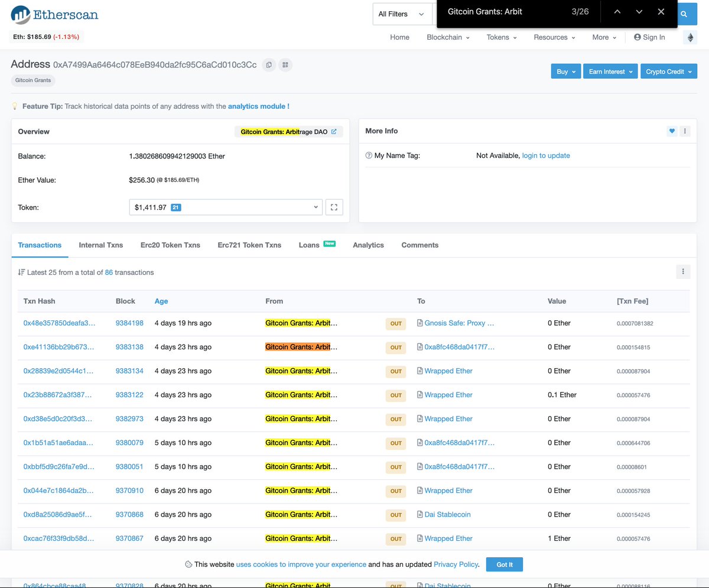Image resolution: width=709 pixels, height=588 pixels.
Task: Expand the Tokens menu
Action: point(502,37)
